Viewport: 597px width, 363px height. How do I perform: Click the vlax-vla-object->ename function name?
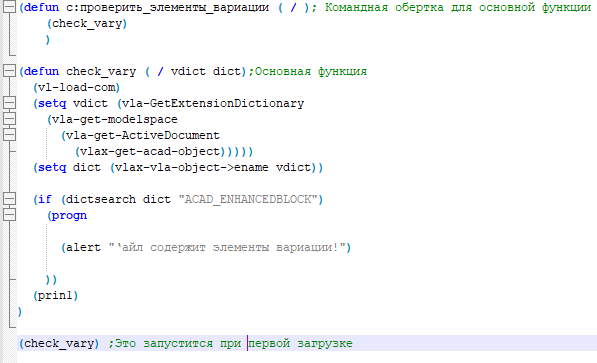point(192,167)
